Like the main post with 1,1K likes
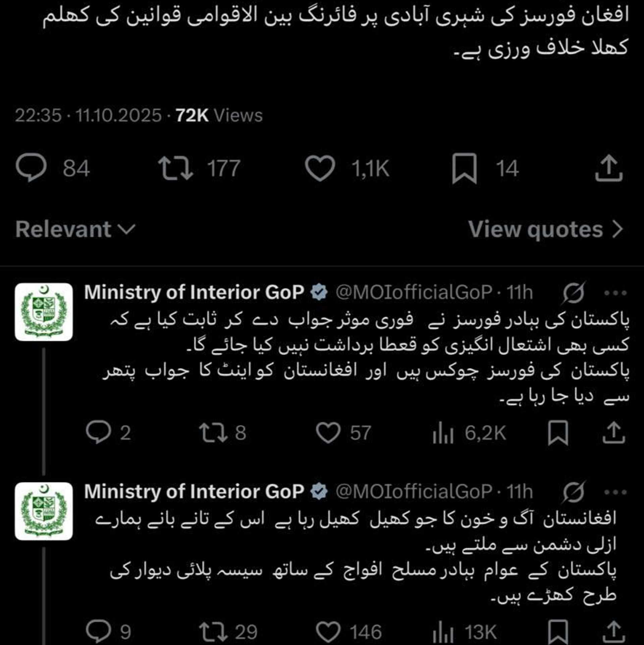This screenshot has width=644, height=645. [x=320, y=168]
